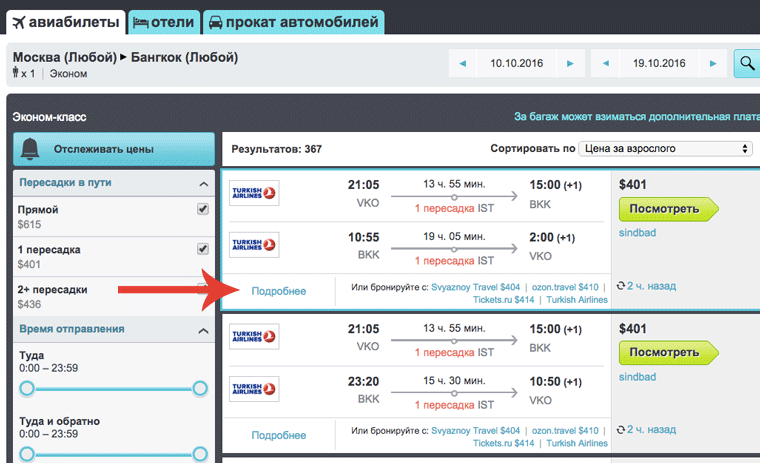Click left handle of 'Туда' time slider
Image resolution: width=760 pixels, height=463 pixels.
point(27,388)
